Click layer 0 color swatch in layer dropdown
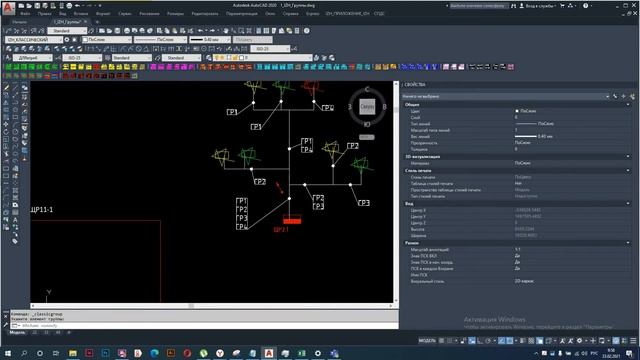This screenshot has height=360, width=640. click(x=241, y=58)
